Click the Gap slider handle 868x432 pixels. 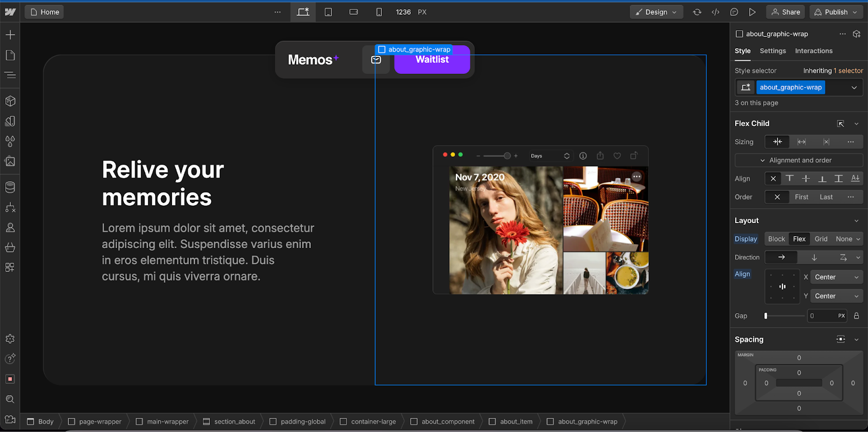765,316
